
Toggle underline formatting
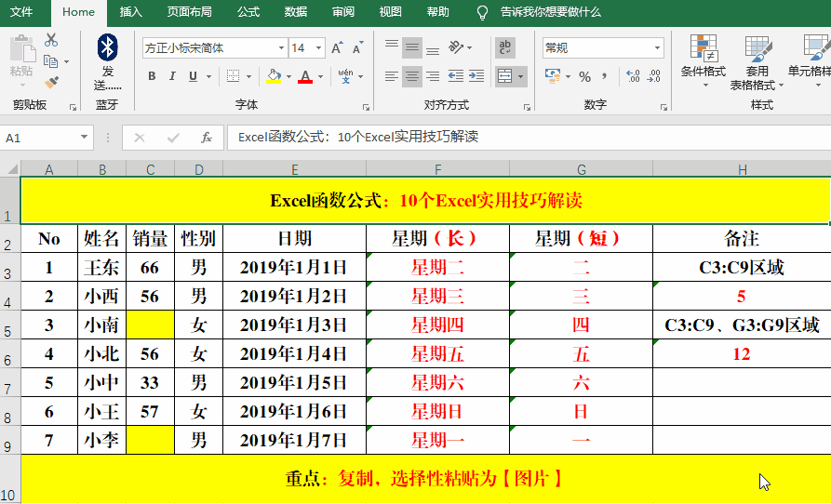coord(193,76)
